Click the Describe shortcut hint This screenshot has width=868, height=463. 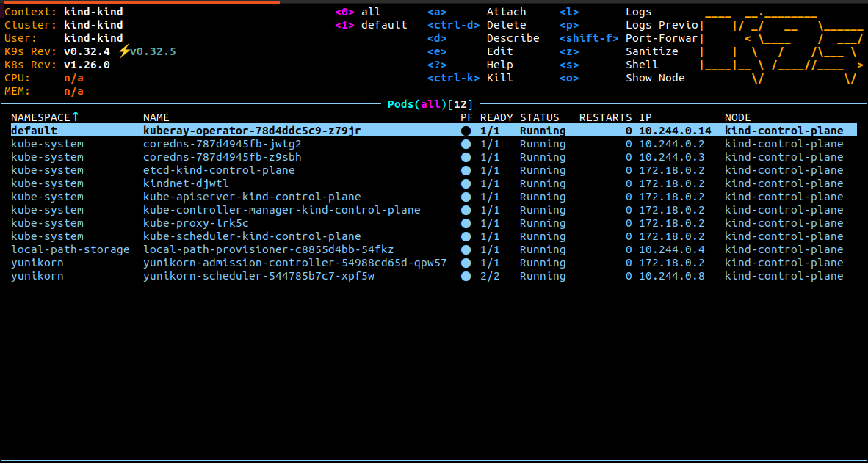513,38
